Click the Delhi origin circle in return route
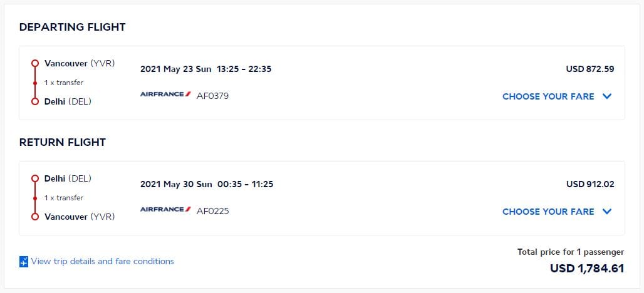Viewport: 644px width, 293px height. click(x=35, y=178)
